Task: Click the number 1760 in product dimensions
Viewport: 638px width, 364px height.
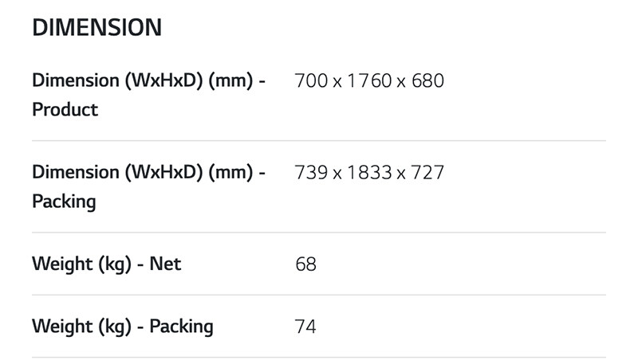Action: pyautogui.click(x=368, y=80)
